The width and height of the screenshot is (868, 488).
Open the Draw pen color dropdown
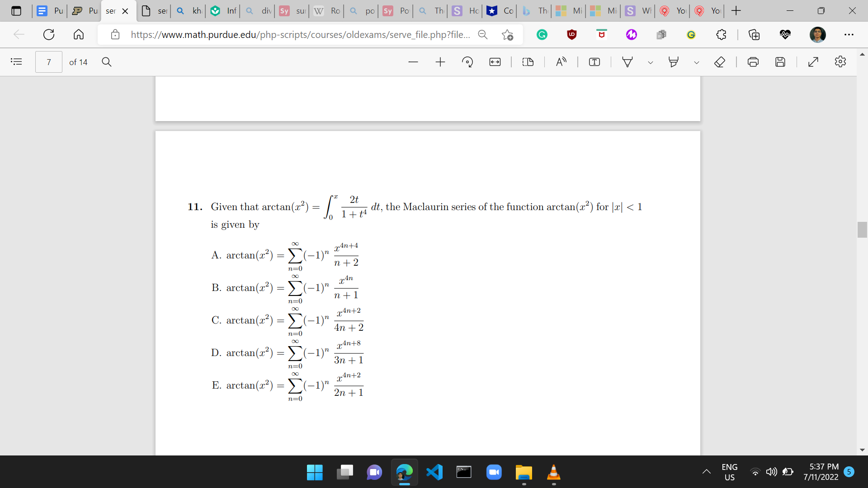tap(651, 62)
